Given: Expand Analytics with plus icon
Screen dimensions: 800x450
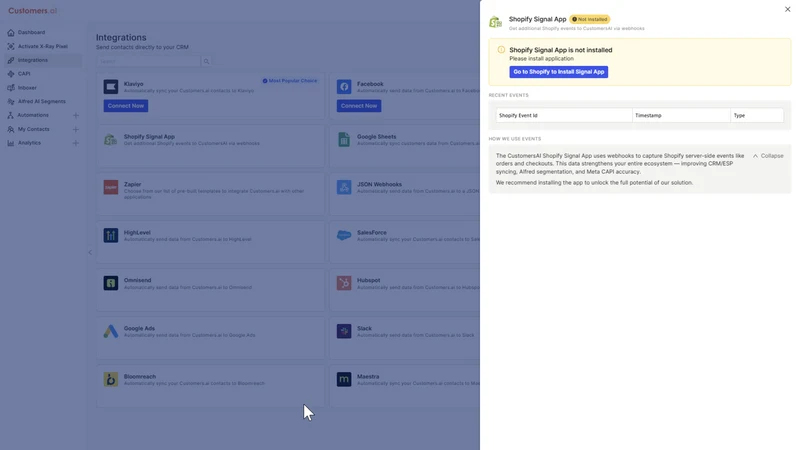Looking at the screenshot, I should tap(76, 143).
